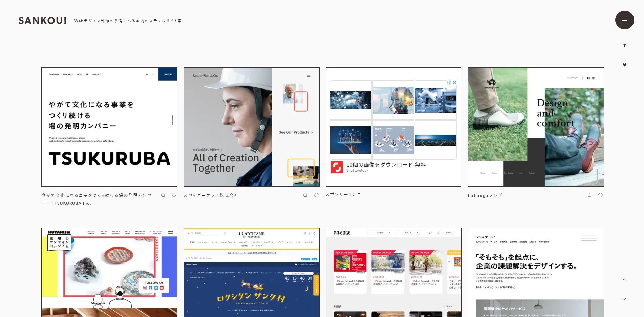Open the 10個の画像をダウンロード-無料 ad link
Screen dimensions: 644x317
click(386, 165)
